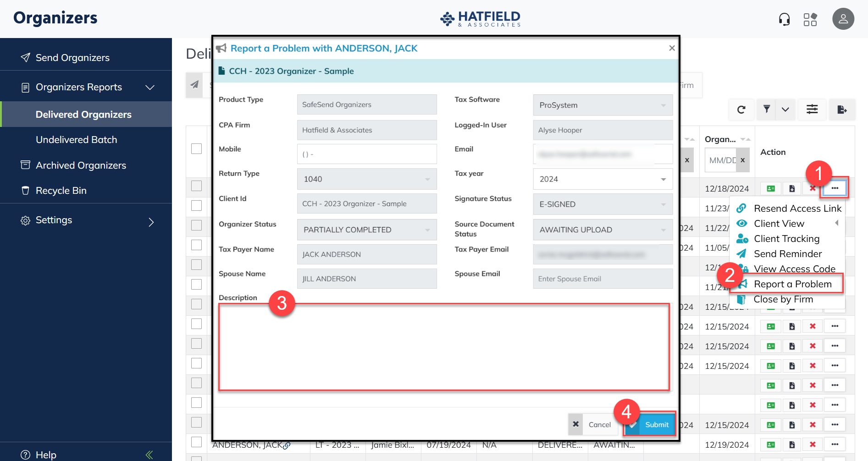This screenshot has width=868, height=461.
Task: Click the Help question mark icon
Action: click(26, 455)
